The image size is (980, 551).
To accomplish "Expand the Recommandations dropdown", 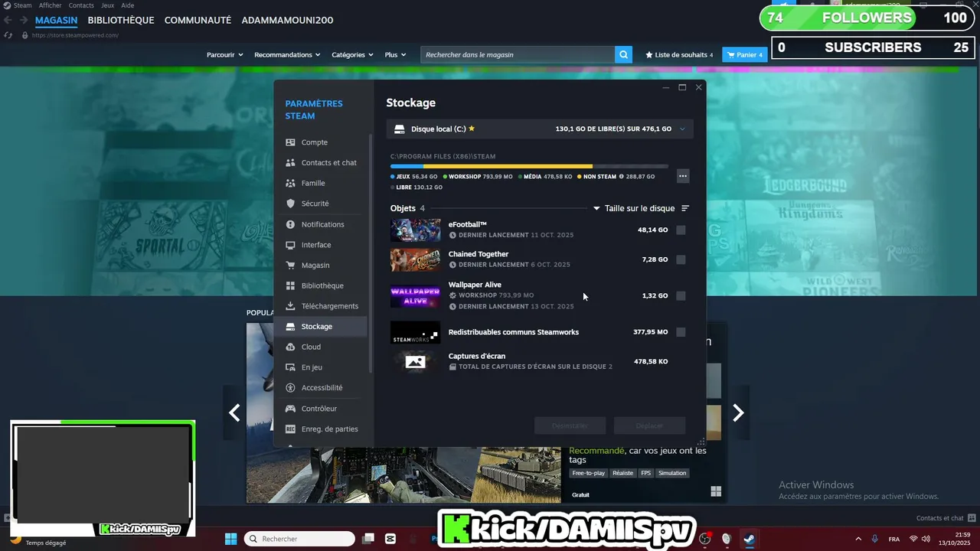I will [x=288, y=54].
